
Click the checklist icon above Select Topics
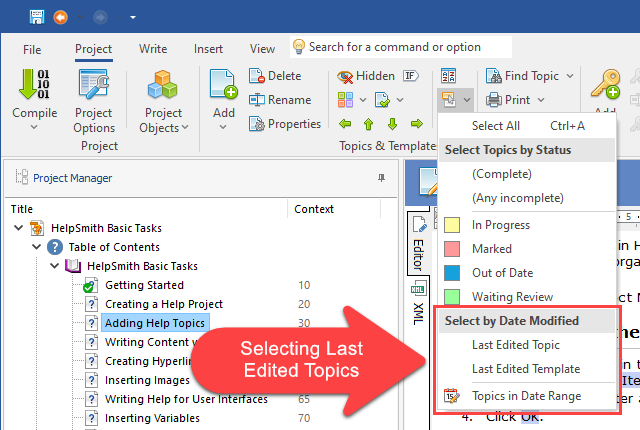tap(449, 76)
